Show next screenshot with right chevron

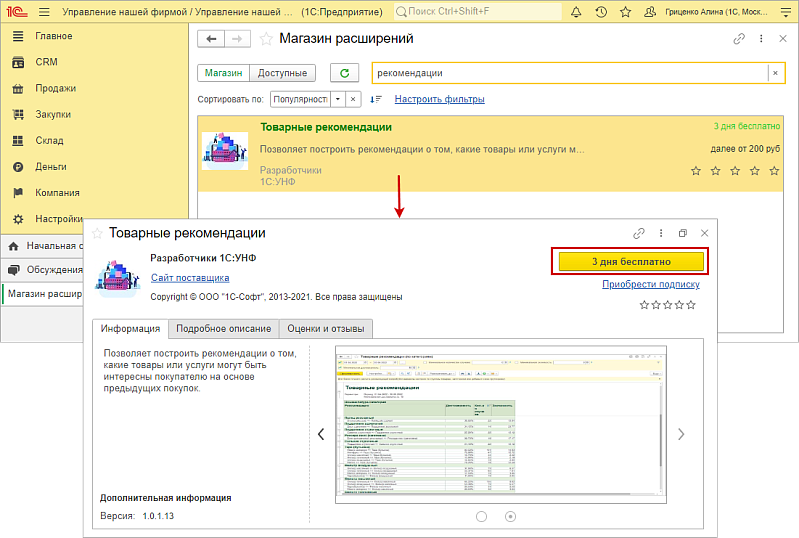681,434
